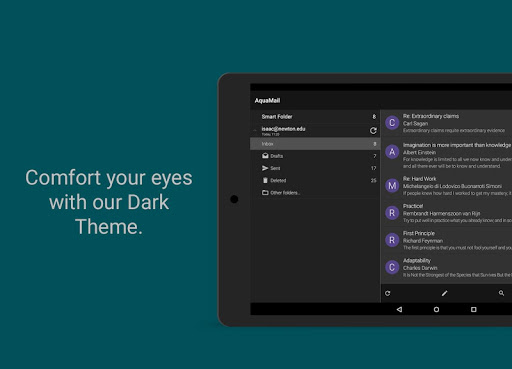Screen dimensions: 512x369
Task: Select the Inbox folder
Action: (x=315, y=144)
